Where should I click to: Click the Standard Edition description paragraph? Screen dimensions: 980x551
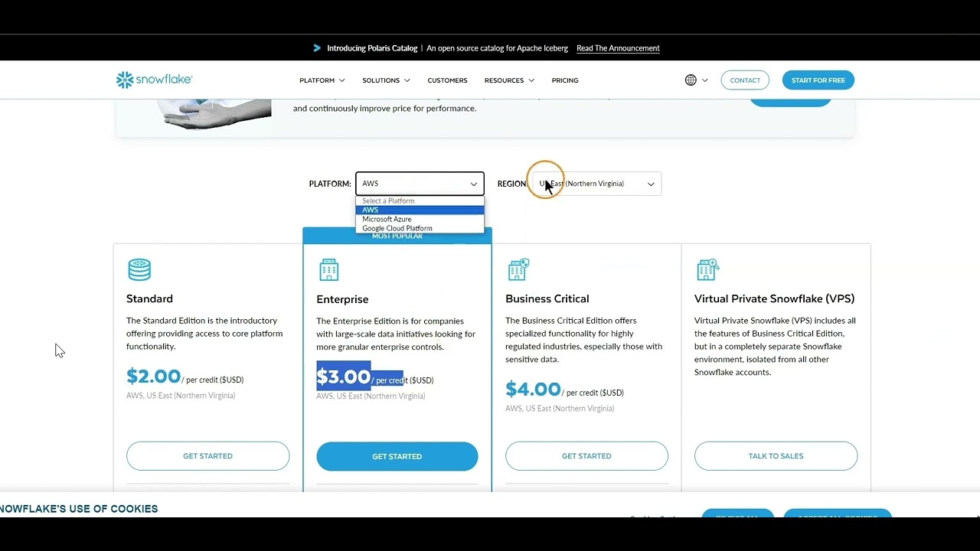(x=204, y=334)
